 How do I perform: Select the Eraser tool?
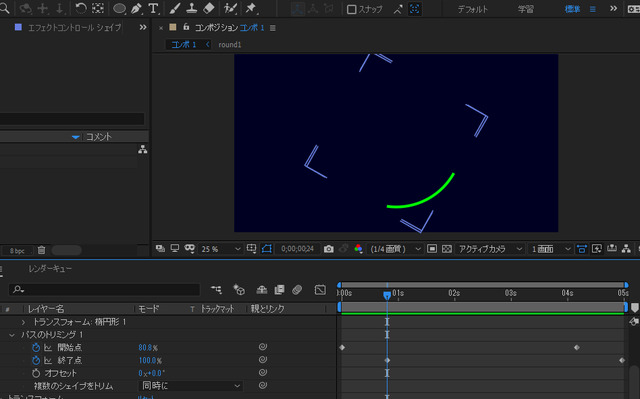click(x=209, y=8)
